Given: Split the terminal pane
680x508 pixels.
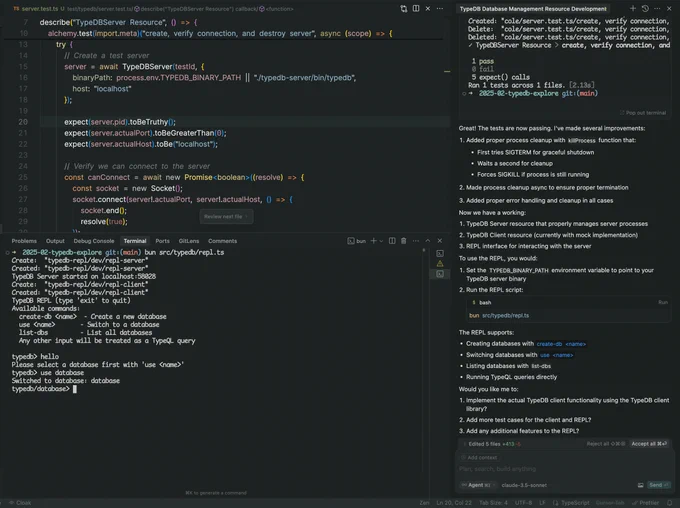Looking at the screenshot, I should [392, 241].
